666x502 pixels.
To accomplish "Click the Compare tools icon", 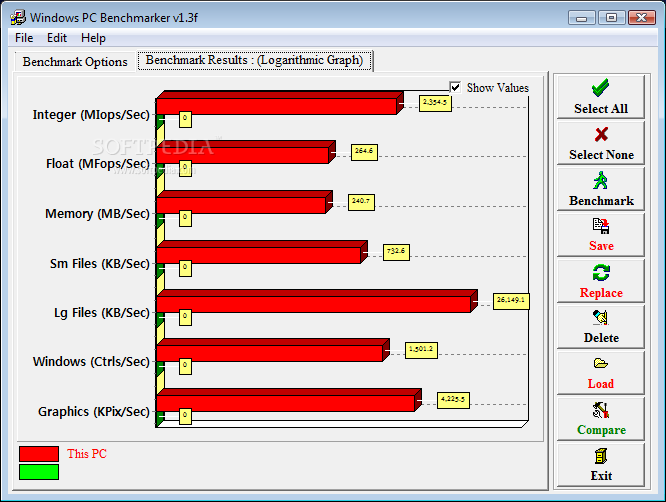I will click(601, 410).
